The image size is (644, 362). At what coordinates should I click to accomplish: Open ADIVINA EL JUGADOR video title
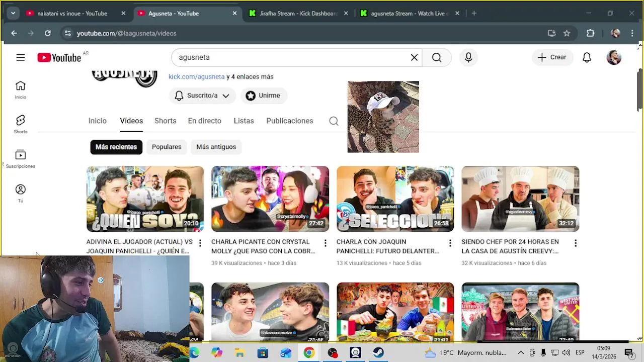(x=139, y=246)
